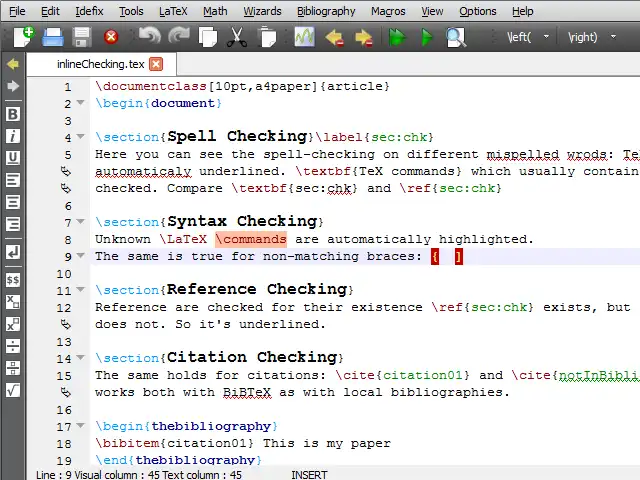Open the LaTeX menu

pos(173,11)
